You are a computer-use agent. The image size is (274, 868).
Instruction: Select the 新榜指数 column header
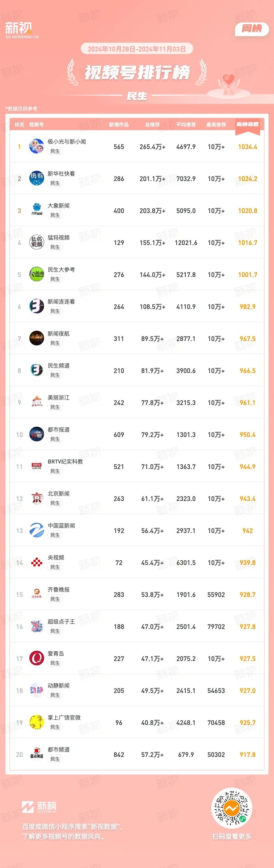pyautogui.click(x=247, y=124)
